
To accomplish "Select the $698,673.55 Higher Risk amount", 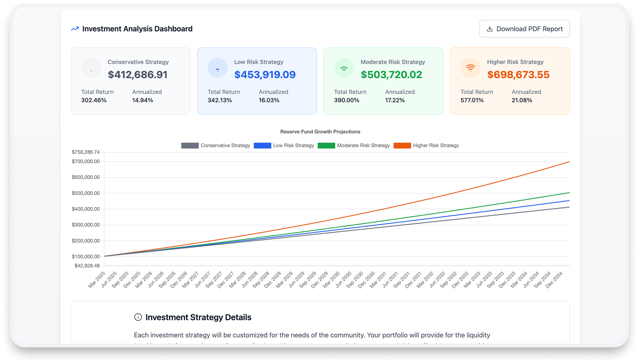I will tap(518, 75).
